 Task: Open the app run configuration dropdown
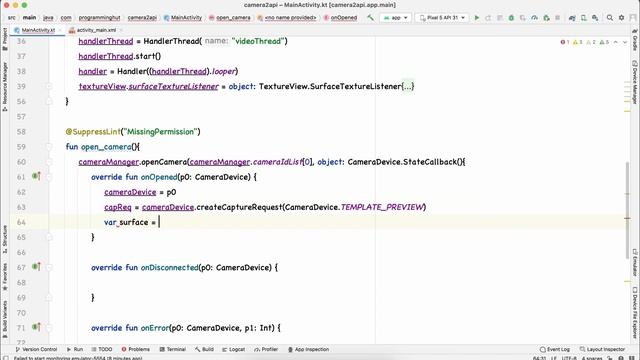[x=395, y=18]
